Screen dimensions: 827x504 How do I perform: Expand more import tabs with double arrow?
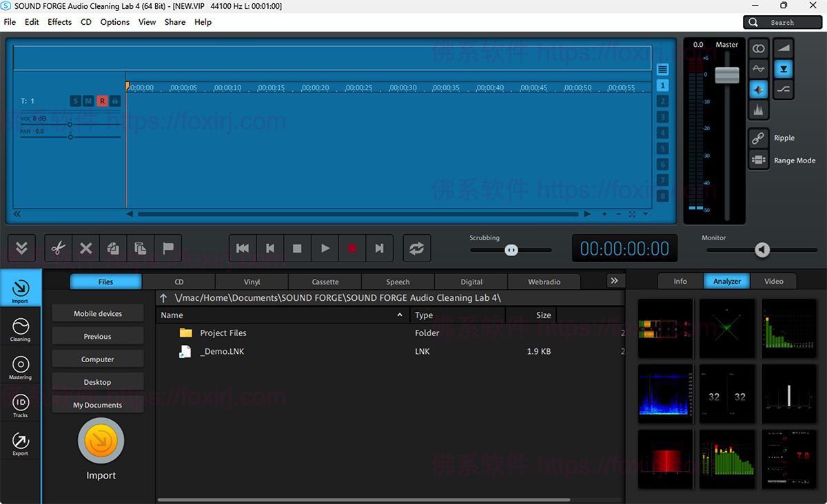point(614,281)
